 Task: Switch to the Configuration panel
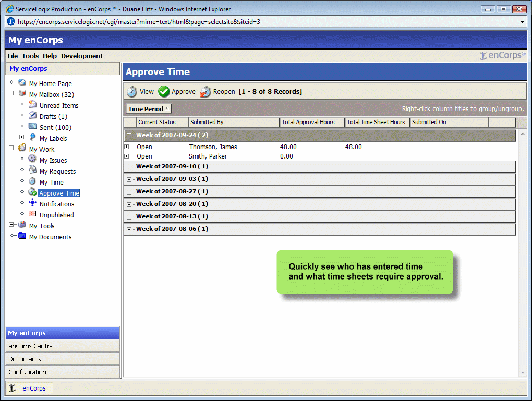pyautogui.click(x=63, y=372)
